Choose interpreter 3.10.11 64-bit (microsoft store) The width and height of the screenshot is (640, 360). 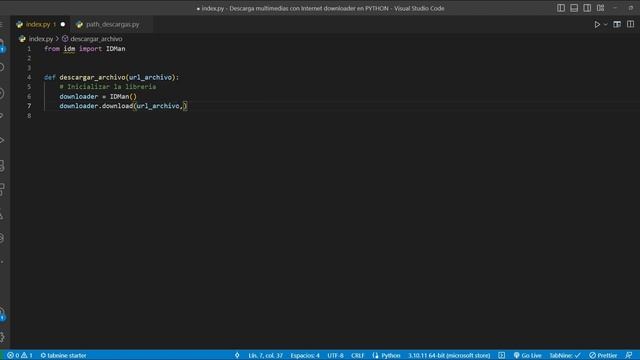[449, 355]
